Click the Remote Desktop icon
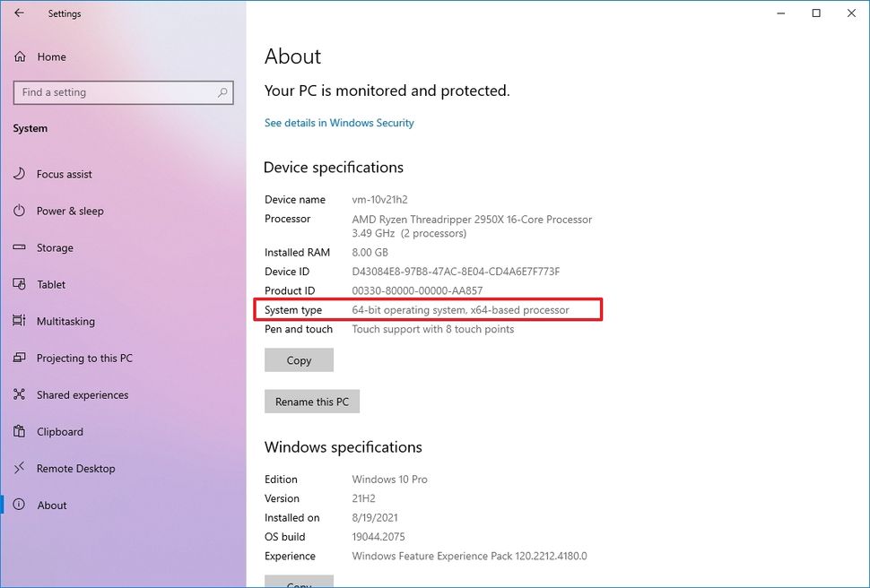Image resolution: width=870 pixels, height=588 pixels. point(20,468)
